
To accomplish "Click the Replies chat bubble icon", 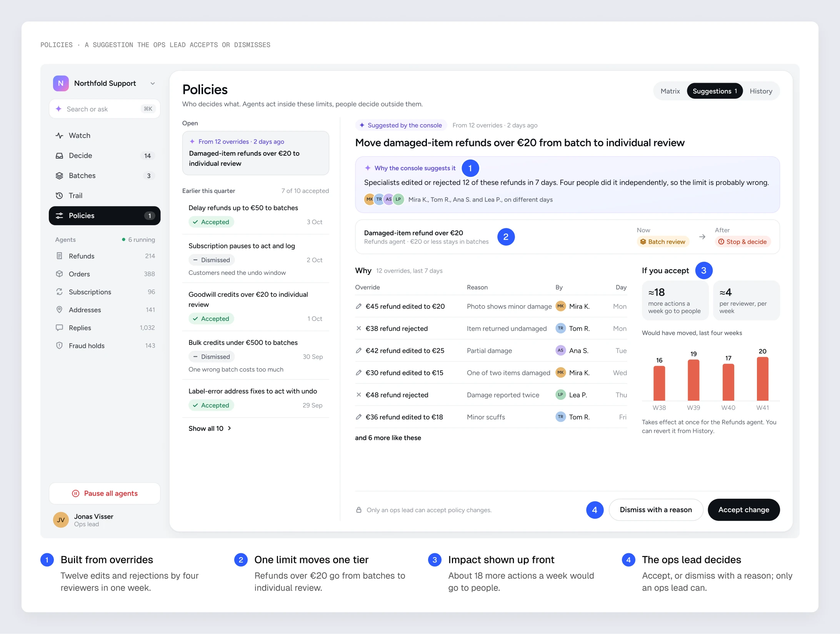I will [59, 328].
